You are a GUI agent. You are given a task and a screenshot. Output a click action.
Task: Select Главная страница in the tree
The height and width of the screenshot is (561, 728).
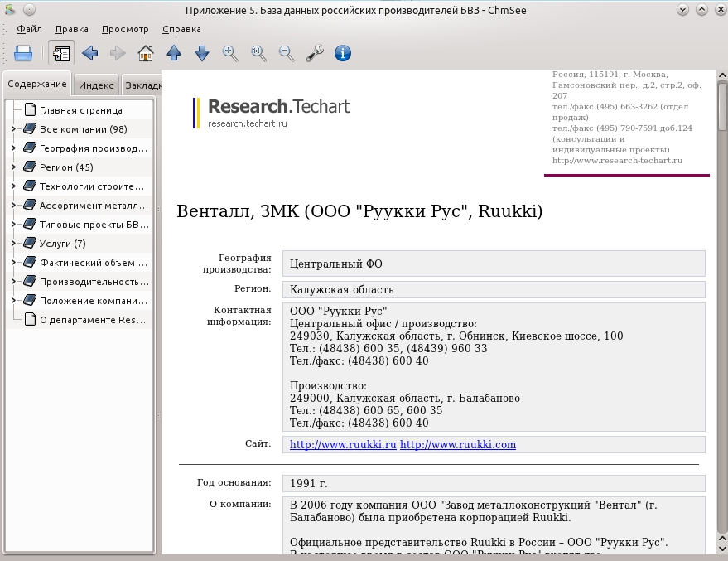(x=81, y=110)
